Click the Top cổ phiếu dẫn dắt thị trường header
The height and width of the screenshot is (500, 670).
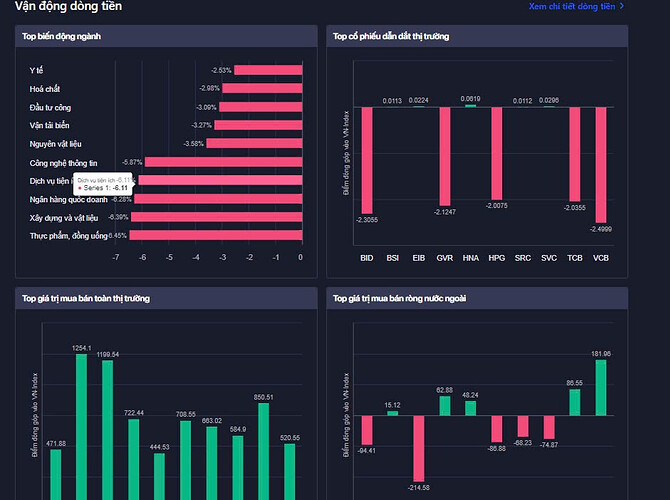(x=477, y=36)
